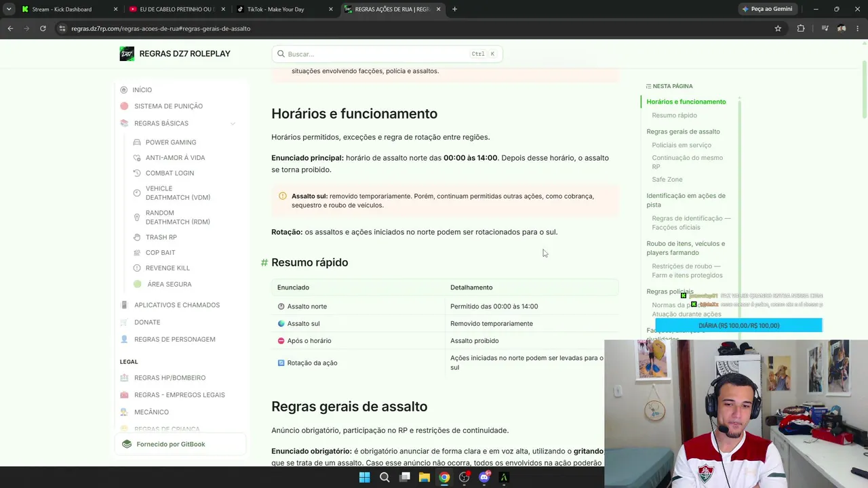Viewport: 868px width, 488px height.
Task: Click the Peça ao Gemini button
Action: tap(767, 9)
